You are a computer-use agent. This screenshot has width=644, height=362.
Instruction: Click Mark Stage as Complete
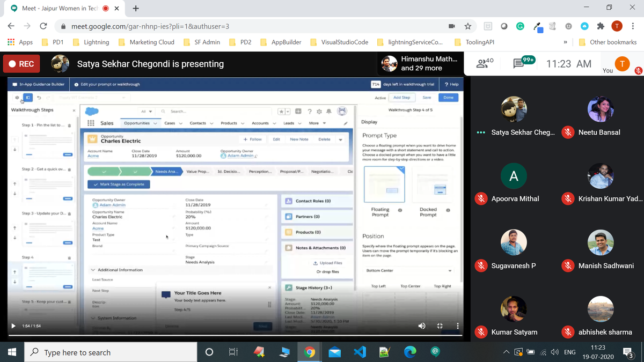(118, 184)
